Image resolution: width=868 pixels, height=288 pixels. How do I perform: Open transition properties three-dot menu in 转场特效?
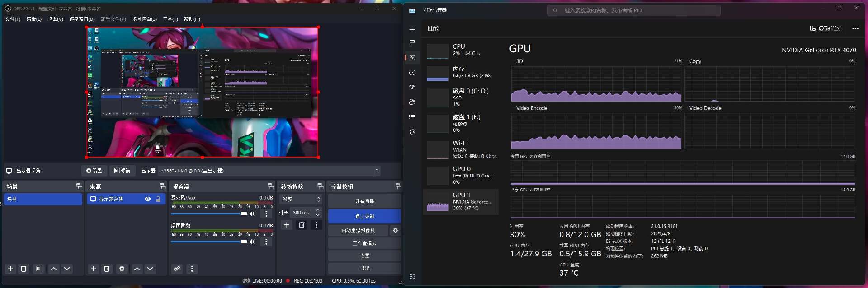[316, 225]
